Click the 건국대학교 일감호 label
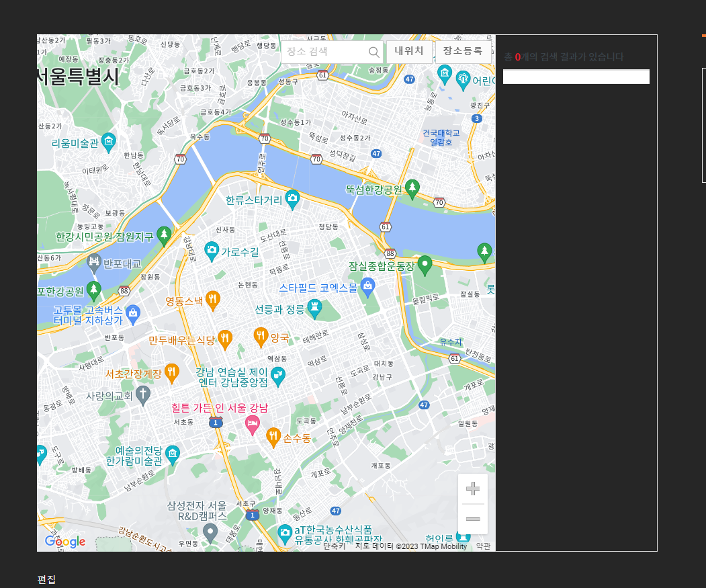The width and height of the screenshot is (706, 588). click(441, 138)
